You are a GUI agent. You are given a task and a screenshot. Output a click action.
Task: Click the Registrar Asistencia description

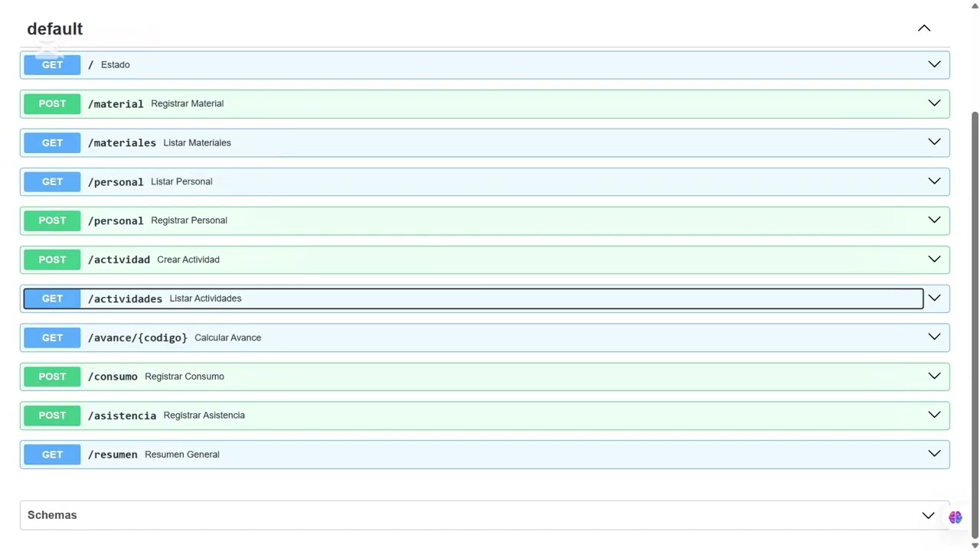tap(204, 416)
